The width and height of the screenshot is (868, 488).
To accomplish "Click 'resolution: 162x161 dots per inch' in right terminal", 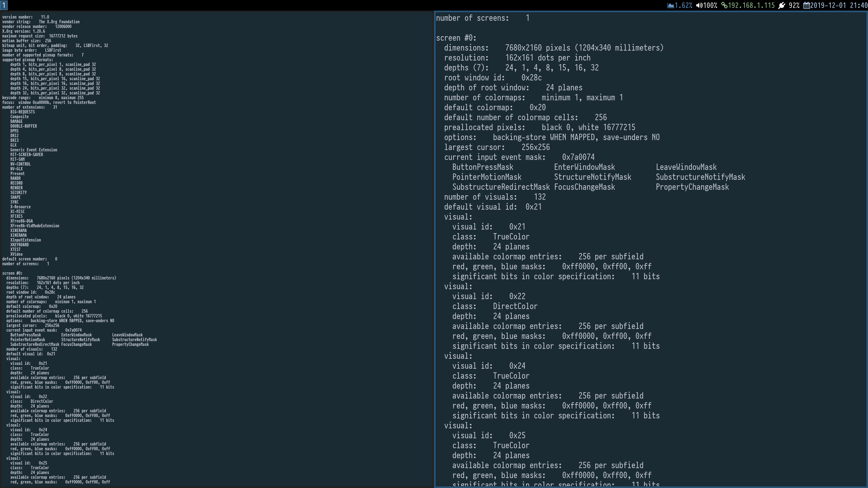I will click(x=517, y=58).
